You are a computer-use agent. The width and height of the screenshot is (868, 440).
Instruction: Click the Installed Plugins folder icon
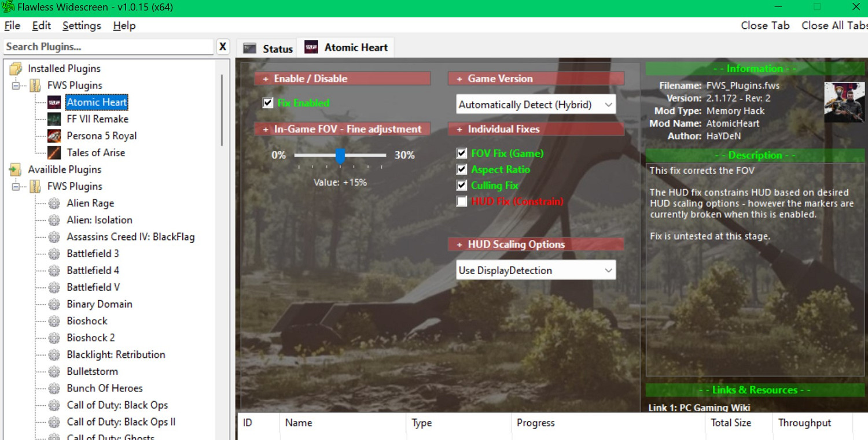pyautogui.click(x=16, y=69)
